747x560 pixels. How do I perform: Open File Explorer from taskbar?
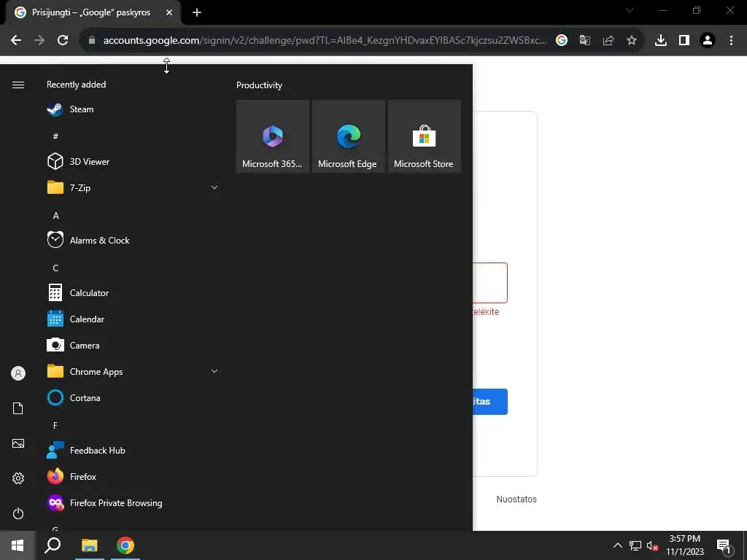click(x=89, y=545)
